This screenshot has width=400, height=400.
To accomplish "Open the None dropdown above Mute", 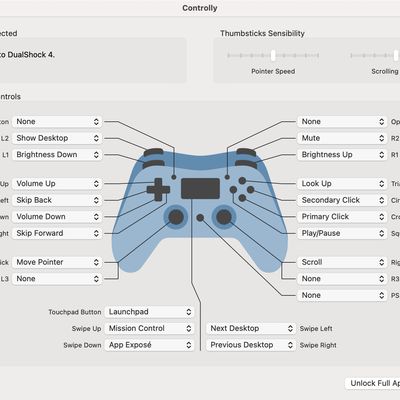I will 342,122.
